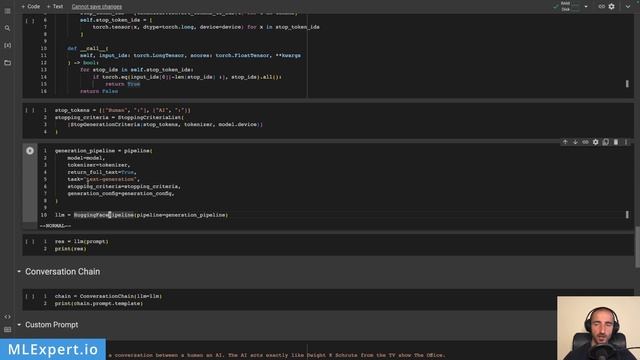The width and height of the screenshot is (640, 360).
Task: Collapse the Custom Prompt section
Action: [x=19, y=324]
